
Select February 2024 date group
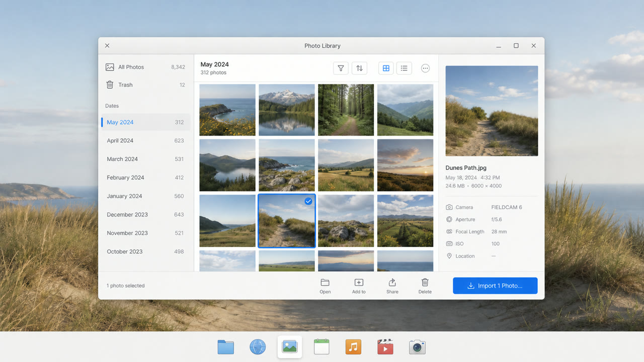click(x=146, y=177)
